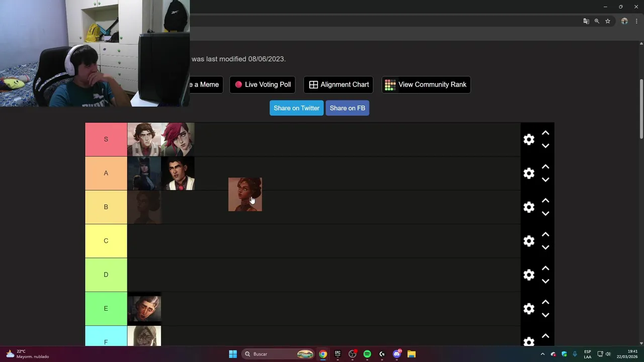644x362 pixels.
Task: Open Logitech G Hub from taskbar
Action: (x=382, y=354)
